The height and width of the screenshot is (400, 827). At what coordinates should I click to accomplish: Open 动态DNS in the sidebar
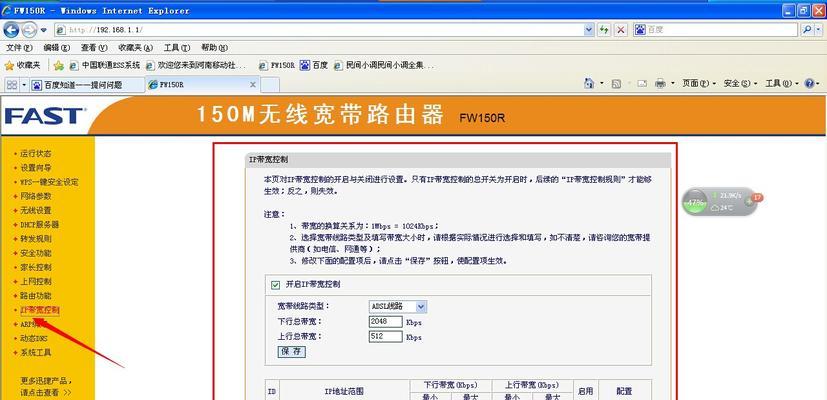[34, 339]
